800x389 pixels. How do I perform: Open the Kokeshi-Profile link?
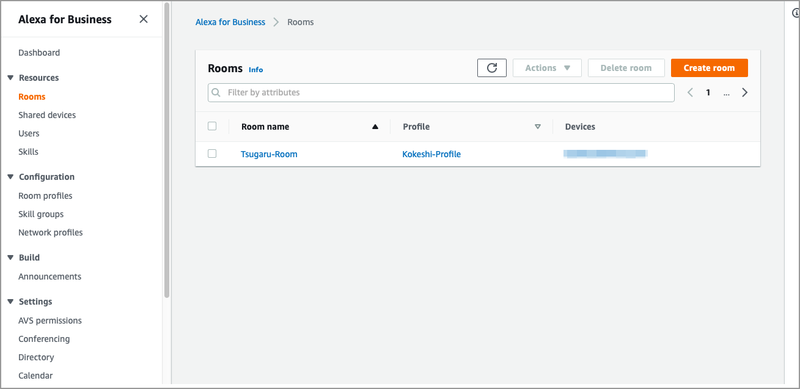click(432, 154)
